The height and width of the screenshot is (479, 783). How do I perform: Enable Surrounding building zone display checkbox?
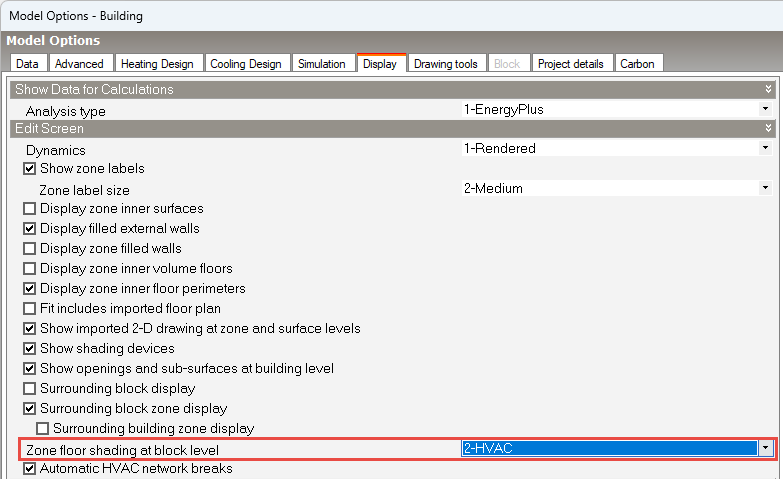pyautogui.click(x=43, y=429)
